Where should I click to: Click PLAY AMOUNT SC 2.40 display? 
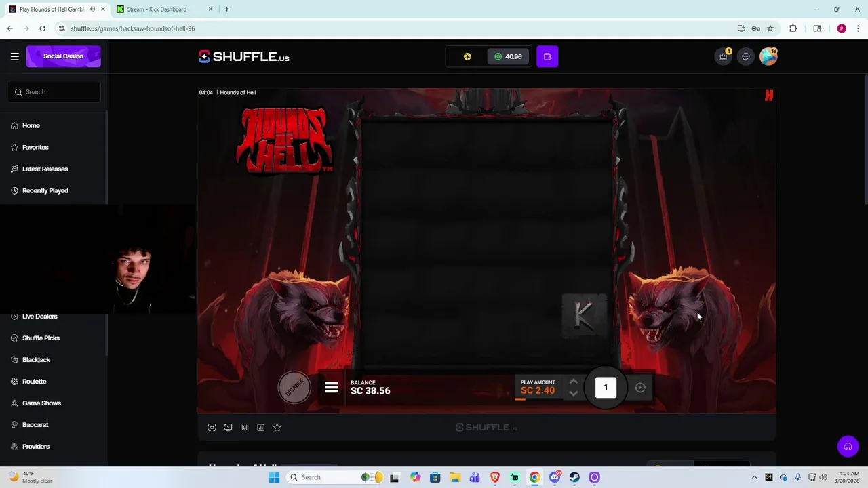(x=538, y=387)
